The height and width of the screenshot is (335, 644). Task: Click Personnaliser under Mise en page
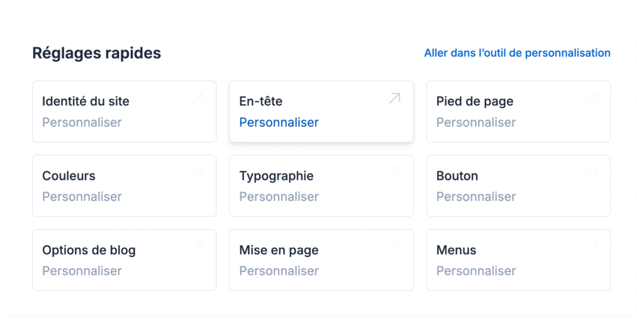tap(279, 271)
